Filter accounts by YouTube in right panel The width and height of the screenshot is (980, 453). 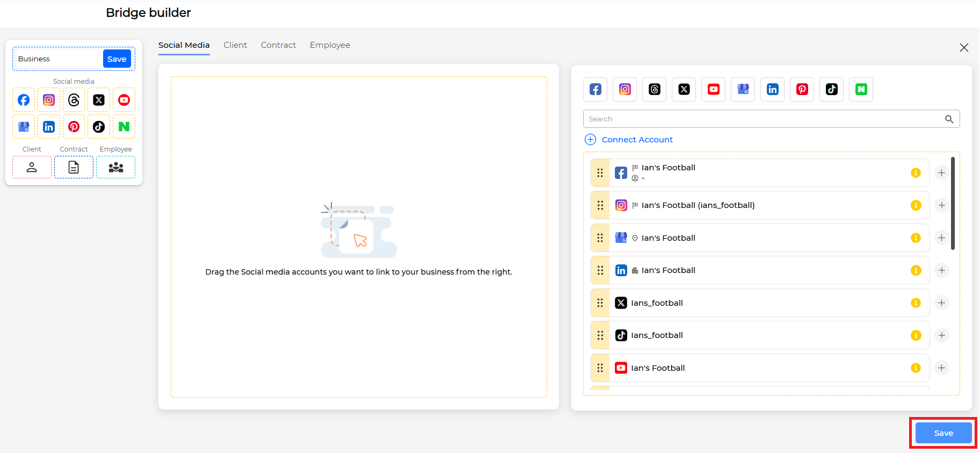tap(714, 89)
